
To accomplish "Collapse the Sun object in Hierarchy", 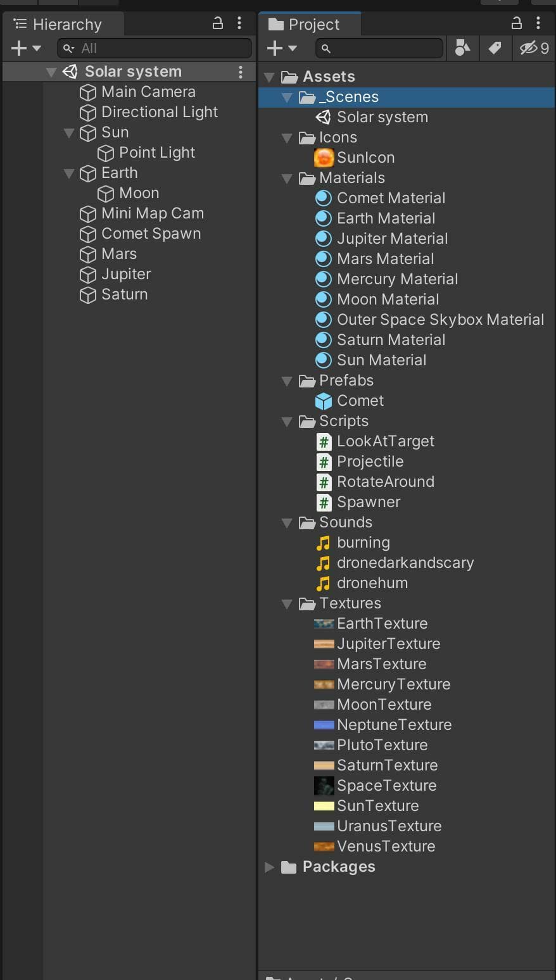I will [x=69, y=133].
